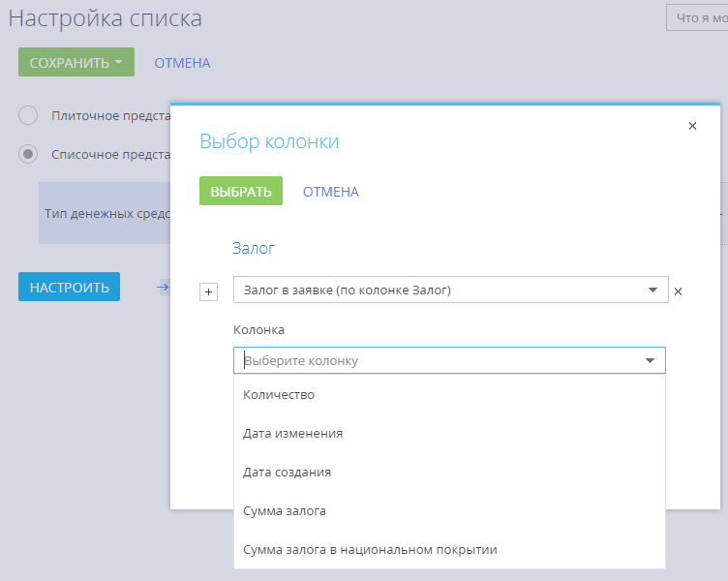The width and height of the screenshot is (728, 581).
Task: Choose Количество from the column list
Action: pyautogui.click(x=279, y=394)
